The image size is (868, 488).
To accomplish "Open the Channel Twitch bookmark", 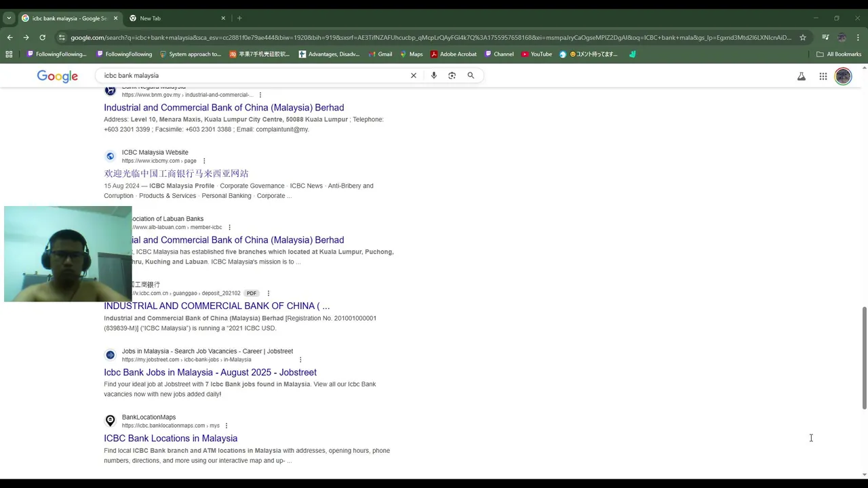I will click(x=499, y=54).
